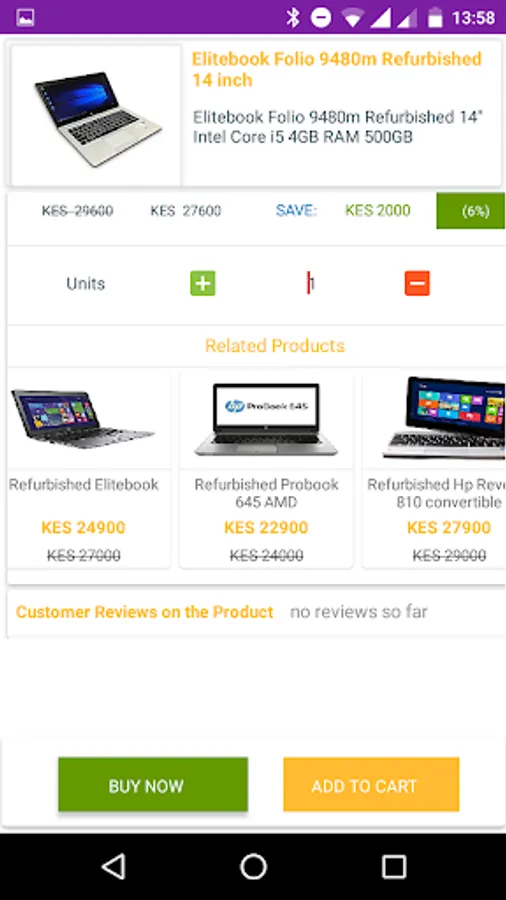The width and height of the screenshot is (506, 900).
Task: Tap the Android back navigation icon
Action: click(x=113, y=866)
